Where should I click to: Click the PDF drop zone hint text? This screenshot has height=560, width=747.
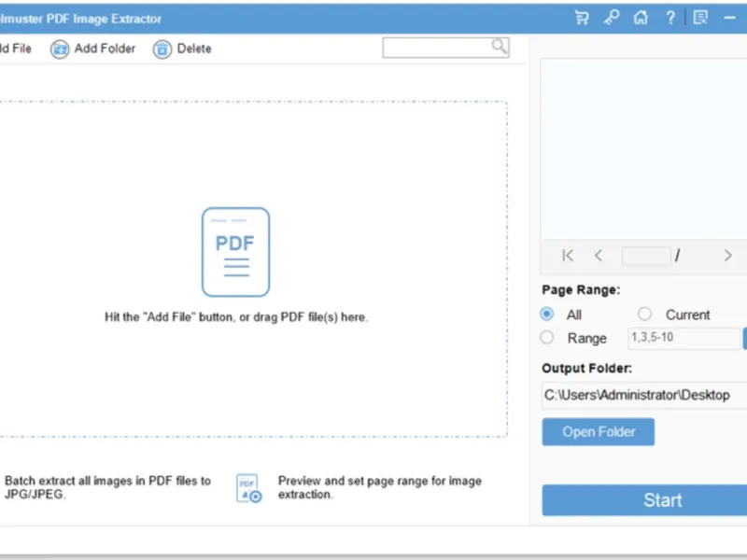click(x=236, y=317)
